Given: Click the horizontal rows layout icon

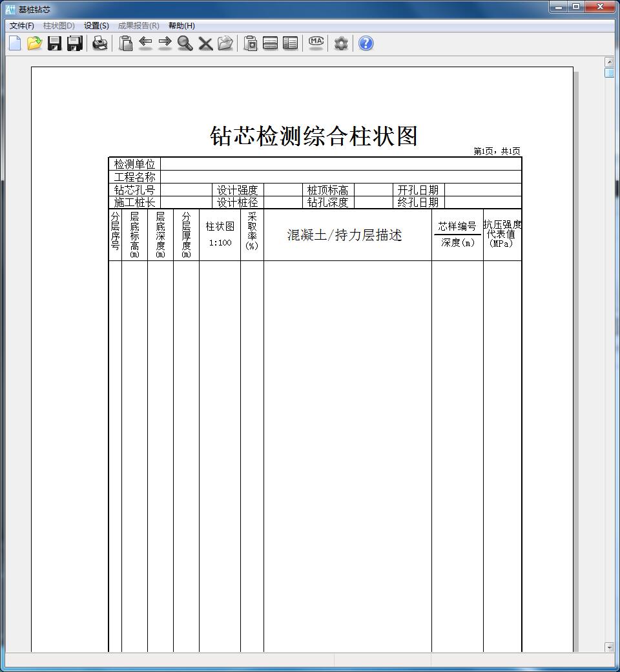Looking at the screenshot, I should [270, 43].
